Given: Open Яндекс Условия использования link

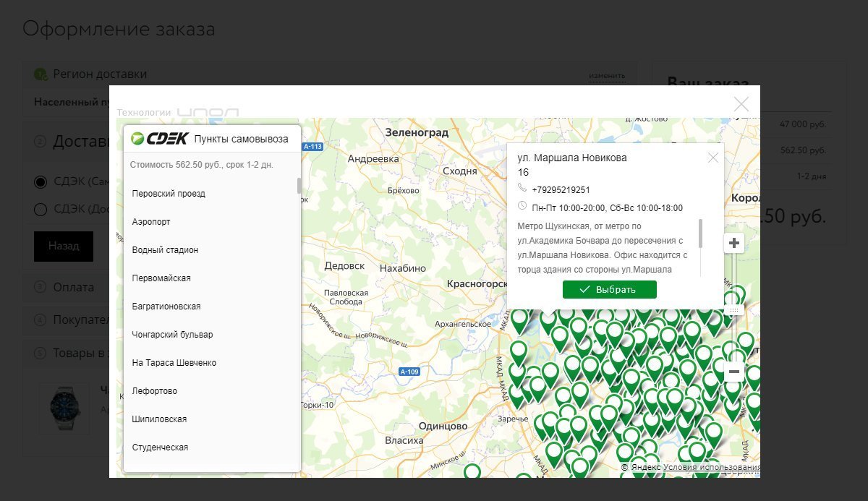Looking at the screenshot, I should (711, 468).
